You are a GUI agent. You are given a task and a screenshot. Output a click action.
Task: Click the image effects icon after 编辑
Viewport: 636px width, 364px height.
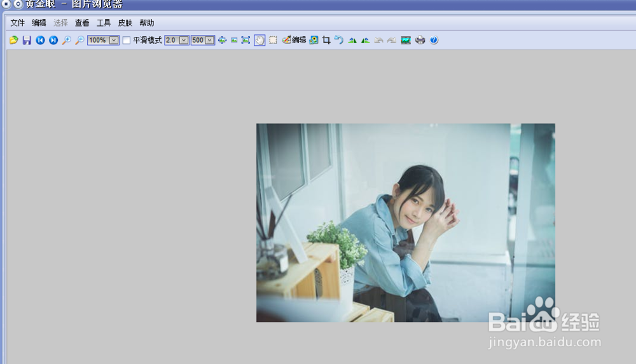pyautogui.click(x=314, y=40)
